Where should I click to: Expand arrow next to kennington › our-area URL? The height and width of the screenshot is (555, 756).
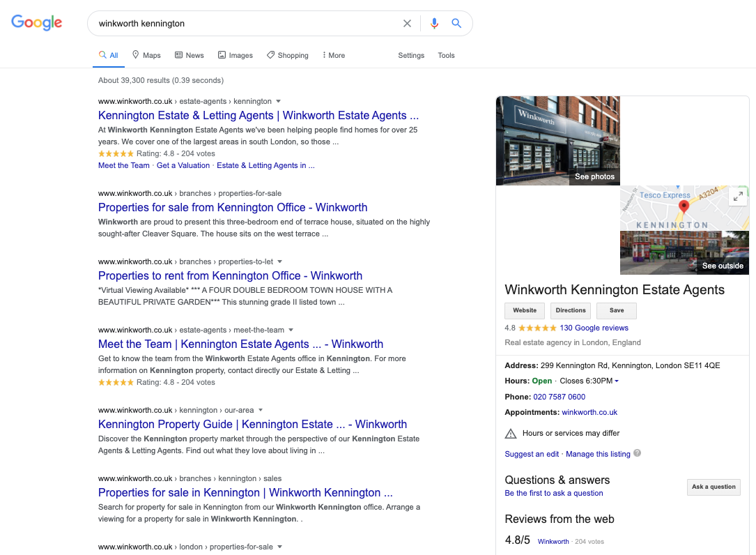(x=261, y=410)
